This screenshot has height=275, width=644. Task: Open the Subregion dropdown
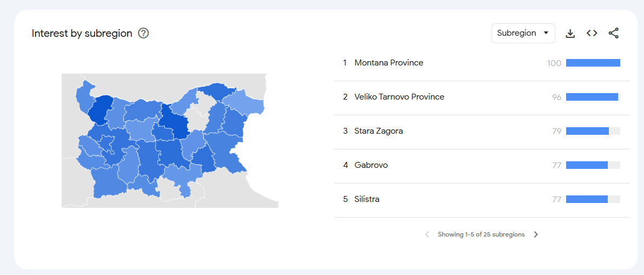coord(522,33)
